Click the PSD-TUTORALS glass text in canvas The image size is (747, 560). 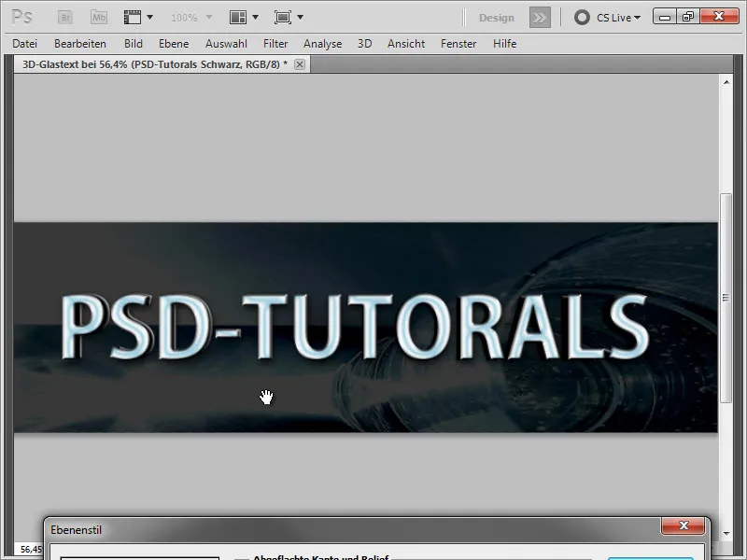pos(355,328)
